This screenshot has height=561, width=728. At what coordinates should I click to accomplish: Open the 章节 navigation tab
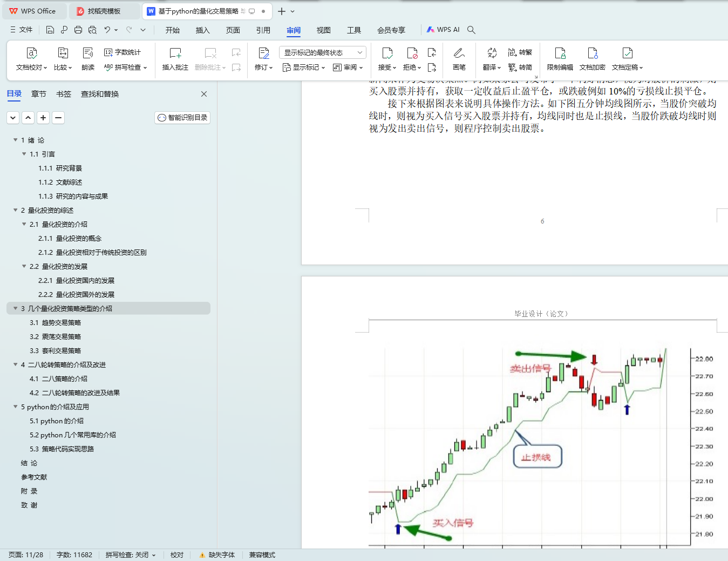tap(39, 94)
